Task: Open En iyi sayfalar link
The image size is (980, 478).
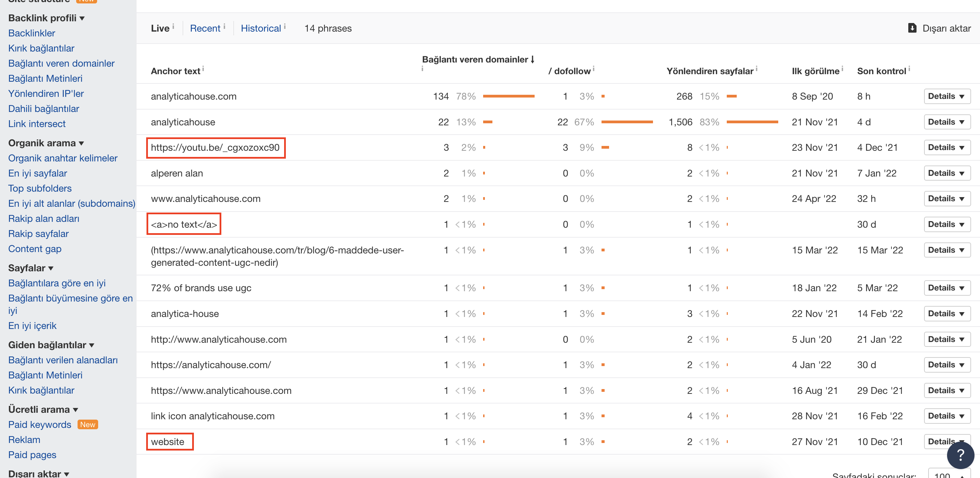Action: click(38, 173)
